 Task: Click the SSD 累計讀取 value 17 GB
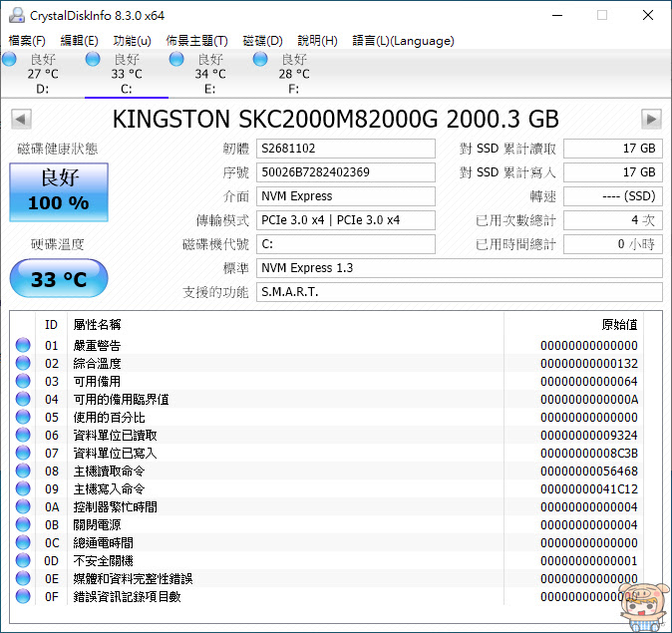click(x=613, y=149)
